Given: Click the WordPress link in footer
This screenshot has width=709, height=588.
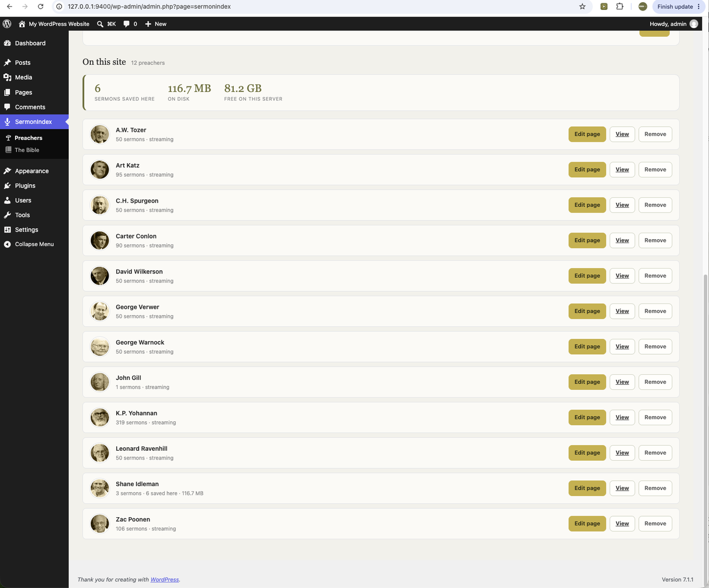Looking at the screenshot, I should 165,580.
